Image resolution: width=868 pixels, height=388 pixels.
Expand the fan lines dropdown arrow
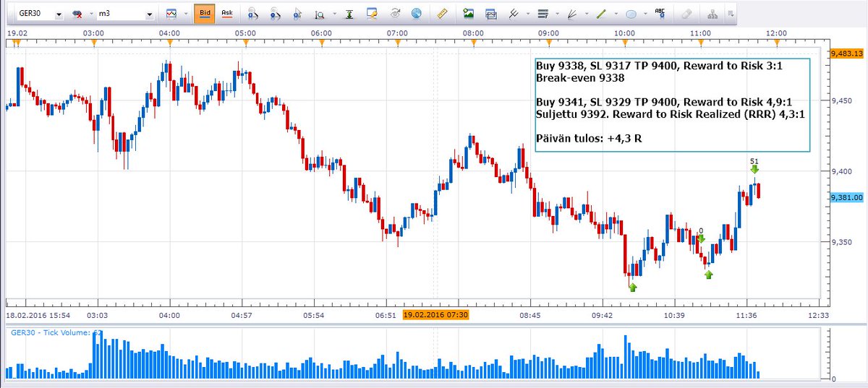[585, 14]
